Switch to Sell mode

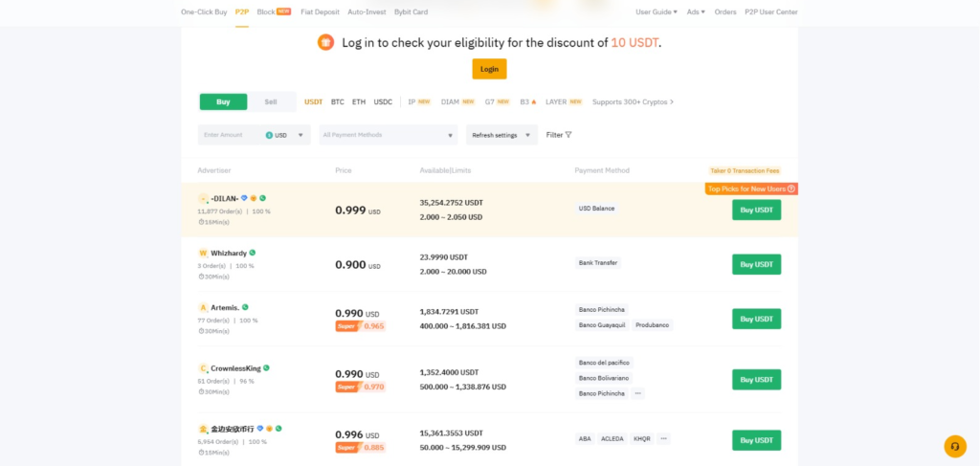point(271,101)
